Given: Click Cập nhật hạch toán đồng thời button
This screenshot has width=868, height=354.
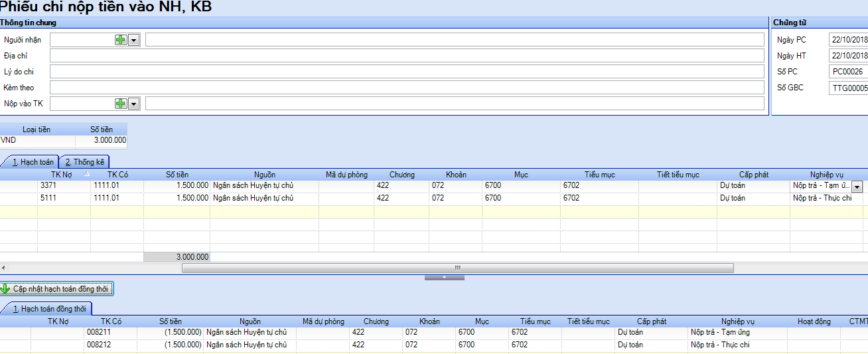Looking at the screenshot, I should click(57, 289).
